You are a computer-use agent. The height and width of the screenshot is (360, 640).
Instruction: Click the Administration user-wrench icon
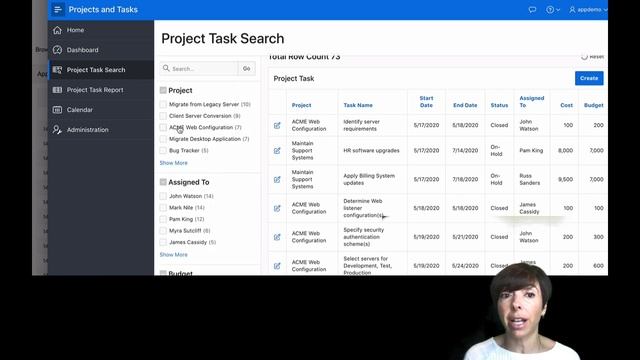pyautogui.click(x=58, y=130)
